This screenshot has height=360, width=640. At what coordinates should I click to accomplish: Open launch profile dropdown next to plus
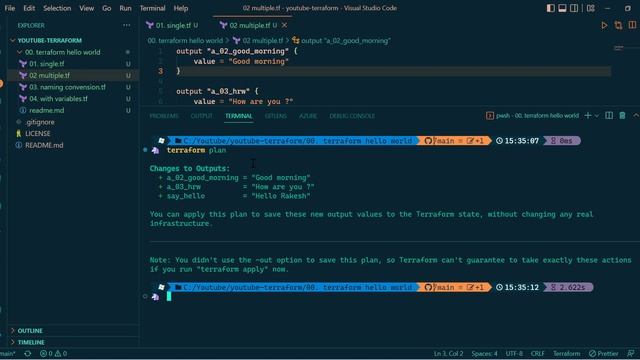(597, 116)
